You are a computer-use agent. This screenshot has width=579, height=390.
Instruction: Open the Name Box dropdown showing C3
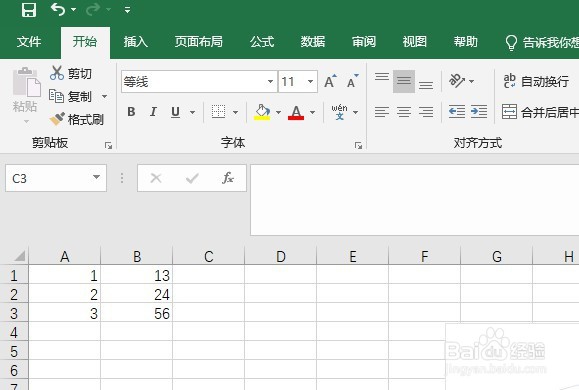(96, 178)
